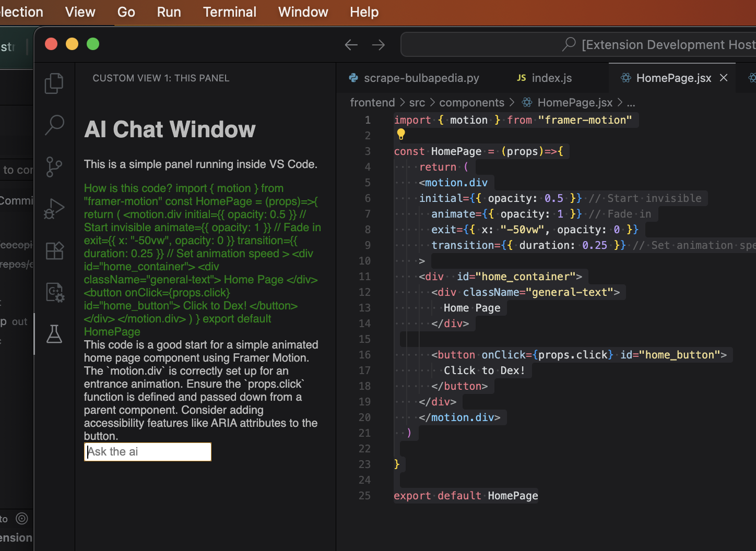Open the Search view icon
This screenshot has height=551, width=756.
click(x=54, y=125)
